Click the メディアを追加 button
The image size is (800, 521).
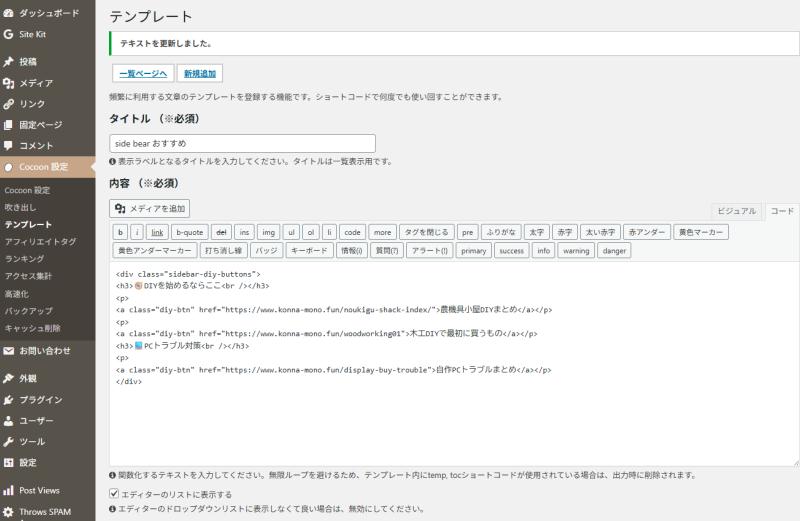coord(149,208)
